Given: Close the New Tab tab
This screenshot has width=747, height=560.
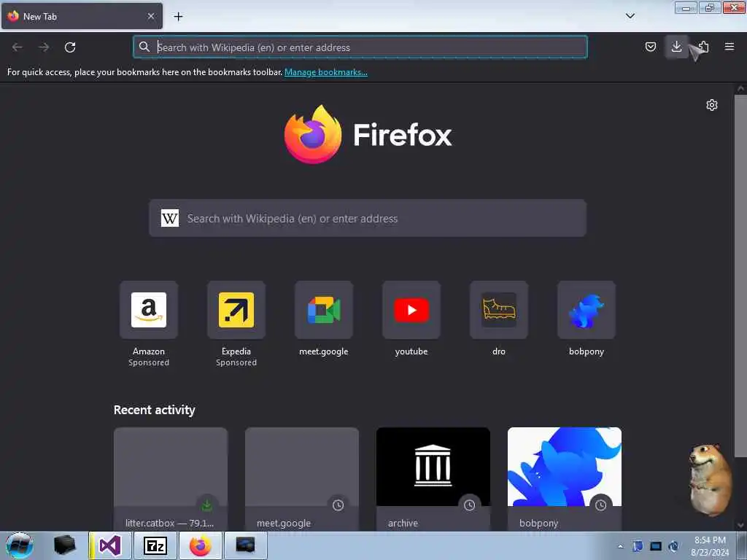Looking at the screenshot, I should pyautogui.click(x=151, y=16).
